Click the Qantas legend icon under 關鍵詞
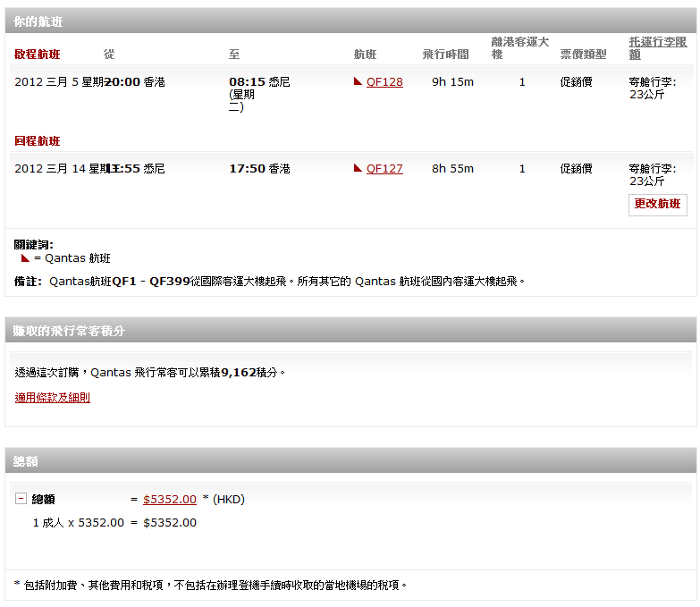Screen dimensions: 700x607 point(25,258)
